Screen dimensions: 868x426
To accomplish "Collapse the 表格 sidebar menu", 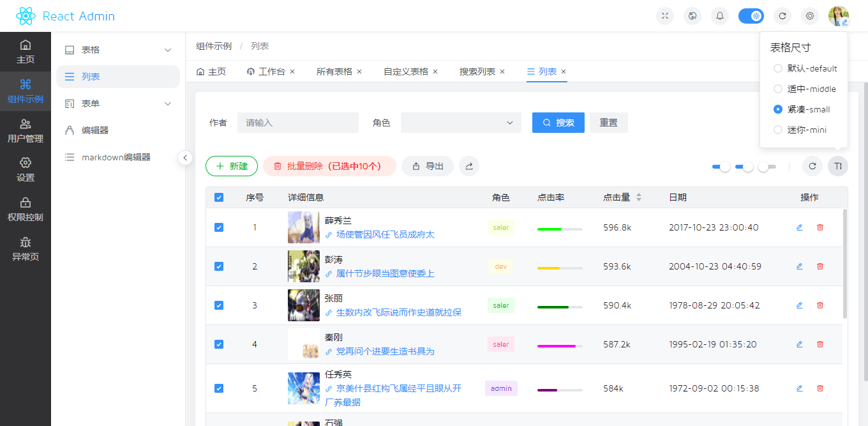I will click(x=117, y=49).
